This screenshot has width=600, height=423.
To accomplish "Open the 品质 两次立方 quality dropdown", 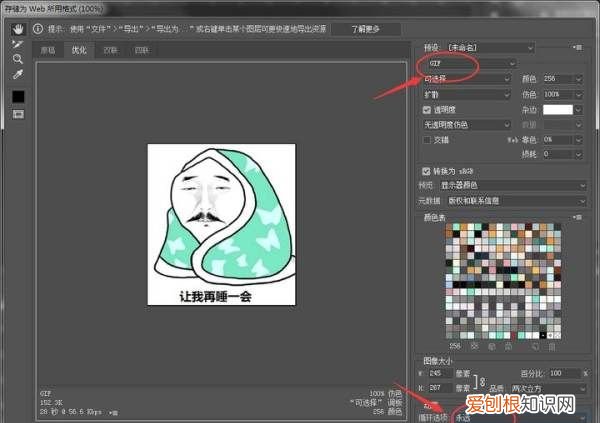I will click(548, 389).
